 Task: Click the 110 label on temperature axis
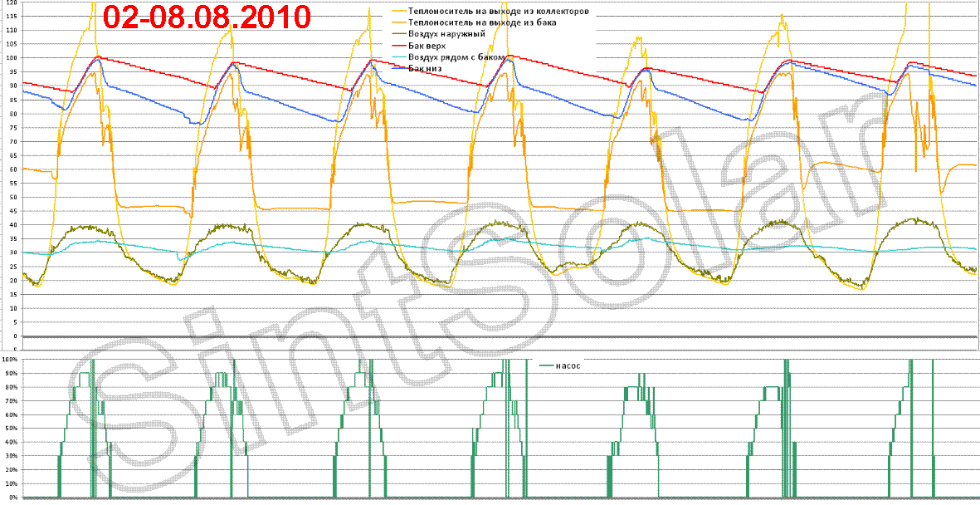click(x=12, y=30)
